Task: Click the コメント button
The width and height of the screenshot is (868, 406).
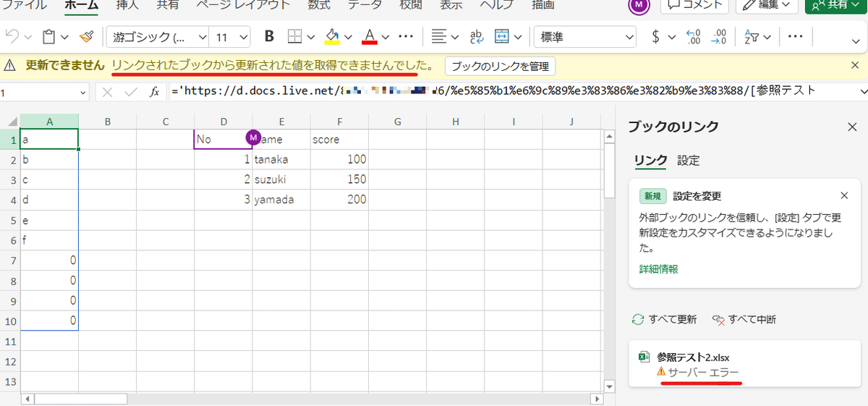Action: pyautogui.click(x=695, y=5)
